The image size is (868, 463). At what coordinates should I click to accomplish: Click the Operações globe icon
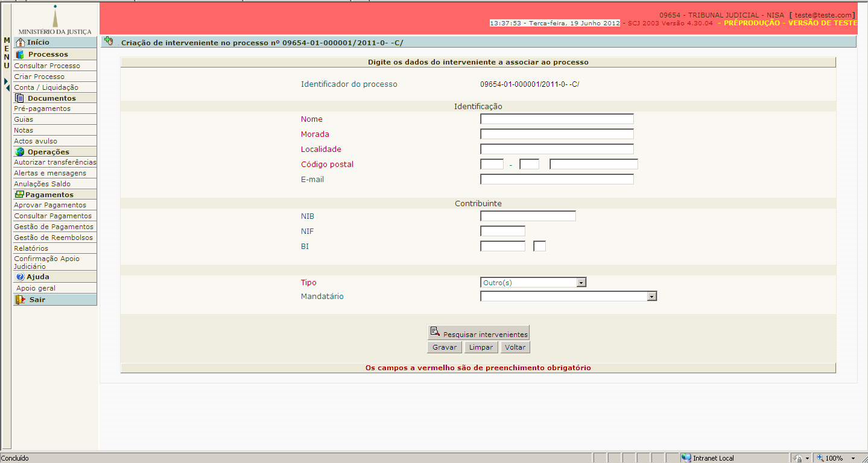point(20,152)
